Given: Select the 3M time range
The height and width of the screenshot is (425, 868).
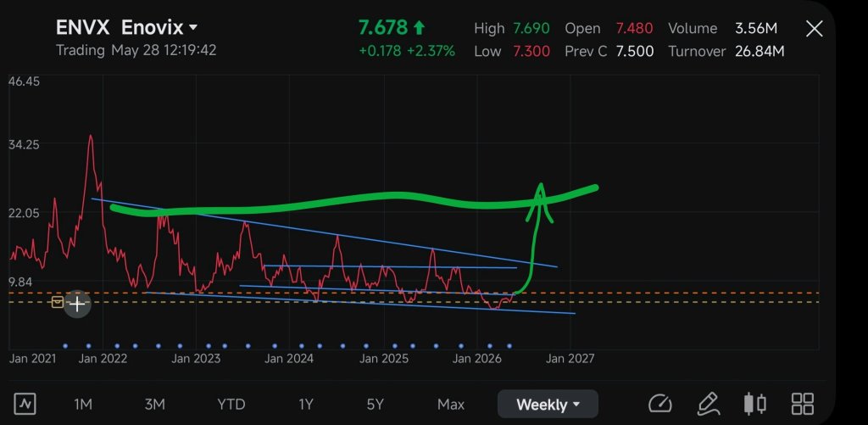Looking at the screenshot, I should pyautogui.click(x=155, y=405).
